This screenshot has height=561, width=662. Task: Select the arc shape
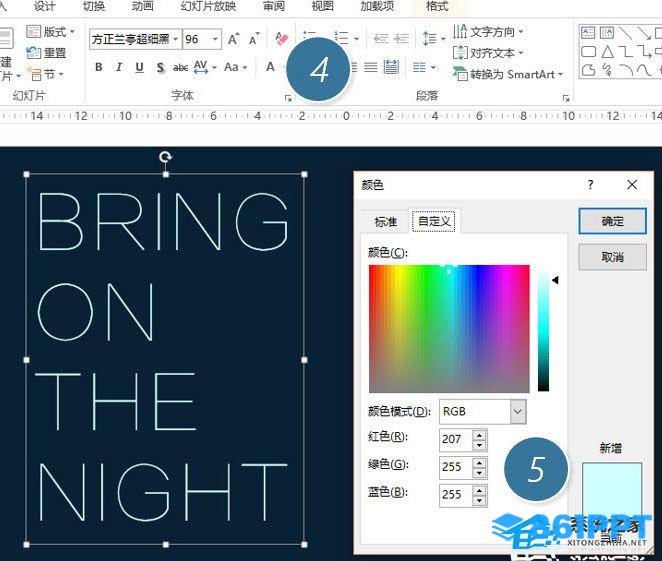(625, 70)
